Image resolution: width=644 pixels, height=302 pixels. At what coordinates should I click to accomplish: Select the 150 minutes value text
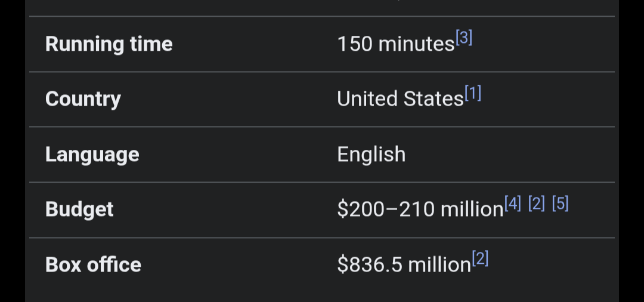(x=395, y=44)
